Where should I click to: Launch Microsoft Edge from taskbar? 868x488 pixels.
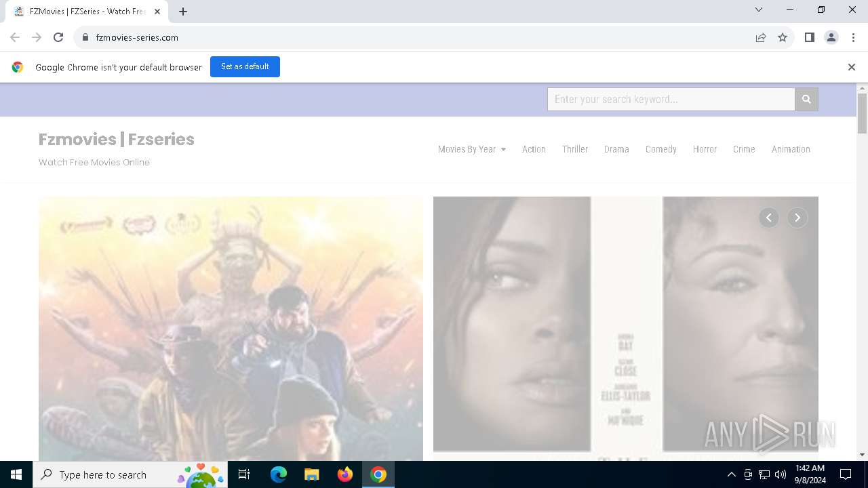coord(279,474)
